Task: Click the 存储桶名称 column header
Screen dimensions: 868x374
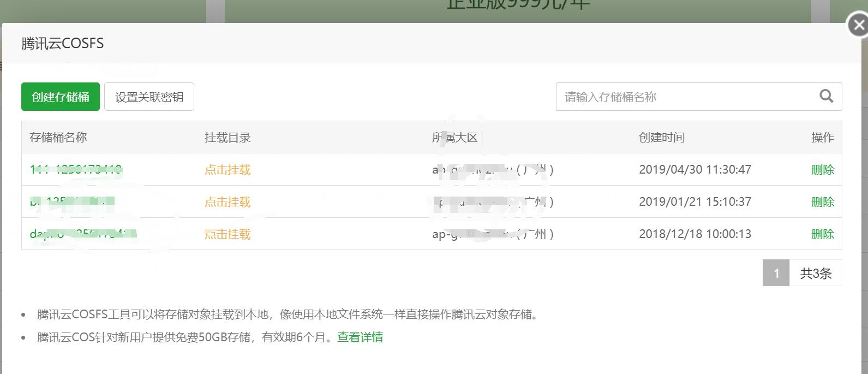Action: coord(58,138)
